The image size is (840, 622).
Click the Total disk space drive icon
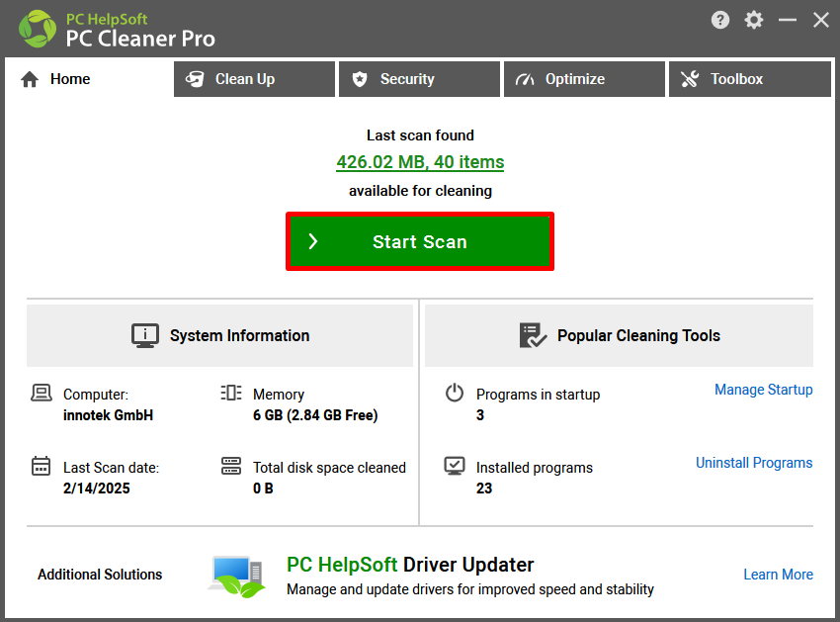231,466
